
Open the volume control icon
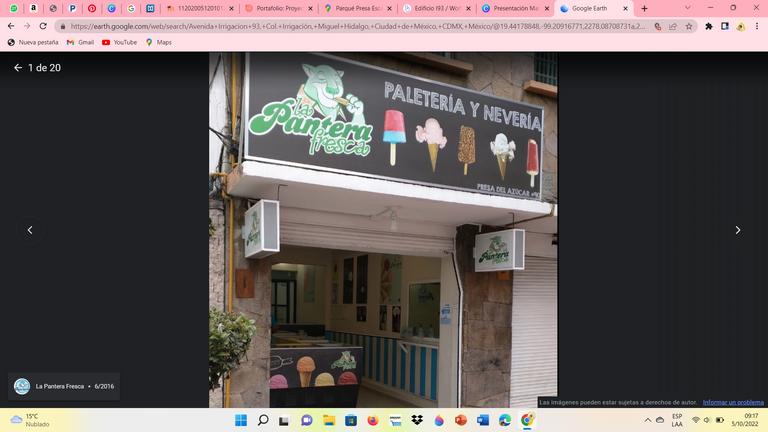pos(707,420)
